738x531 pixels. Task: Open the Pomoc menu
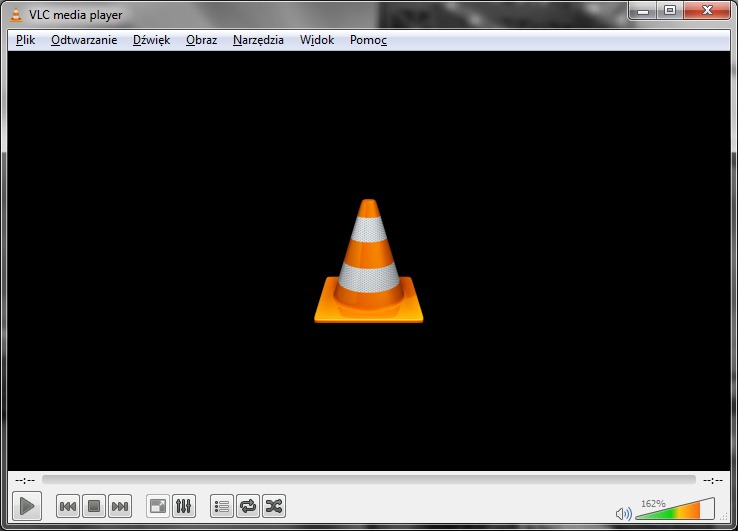pyautogui.click(x=368, y=40)
